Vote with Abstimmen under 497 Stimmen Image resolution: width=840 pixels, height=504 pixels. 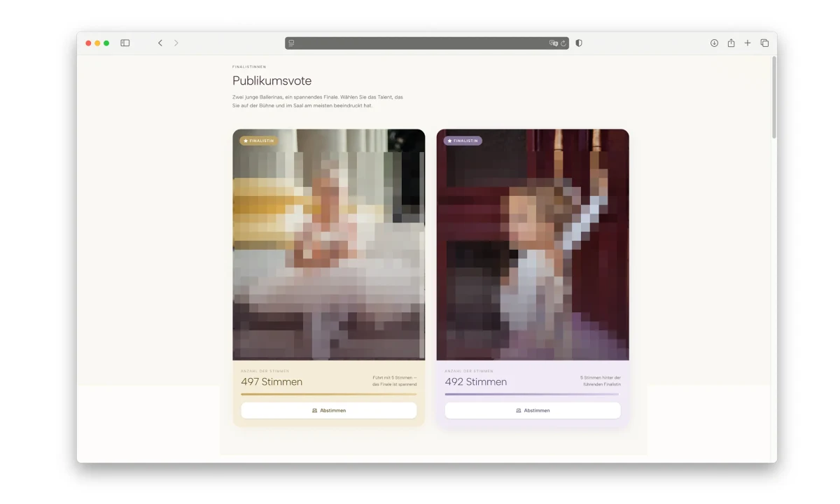(x=329, y=410)
